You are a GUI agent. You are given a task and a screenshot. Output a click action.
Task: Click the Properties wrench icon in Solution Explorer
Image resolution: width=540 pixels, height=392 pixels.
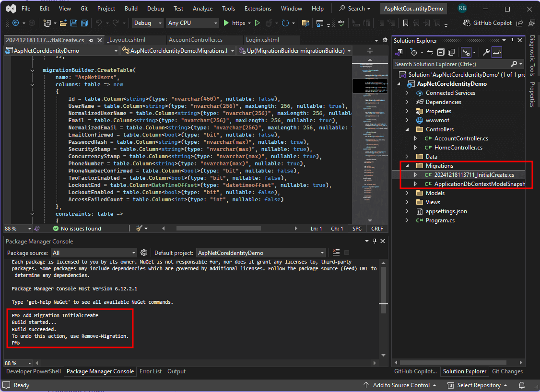coord(486,52)
